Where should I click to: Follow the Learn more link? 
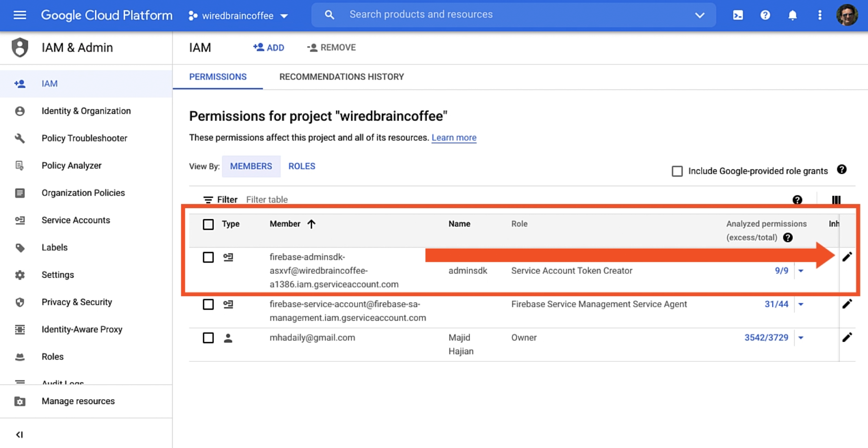tap(454, 138)
